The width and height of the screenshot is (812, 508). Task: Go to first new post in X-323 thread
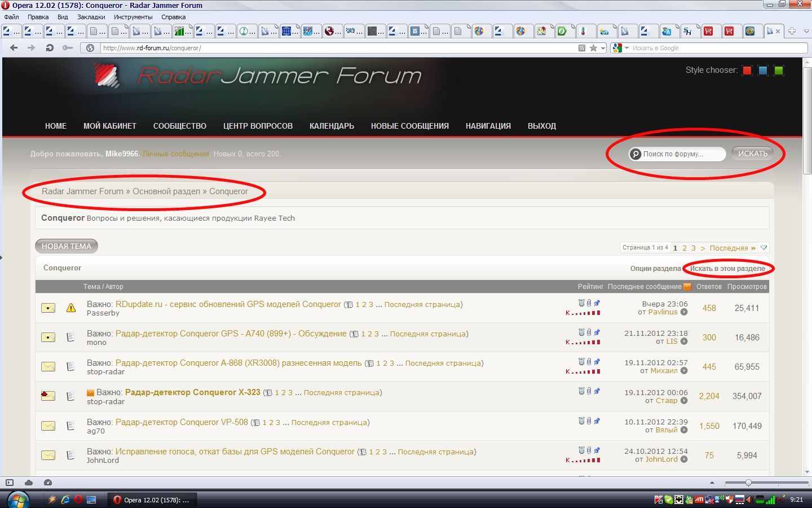90,392
